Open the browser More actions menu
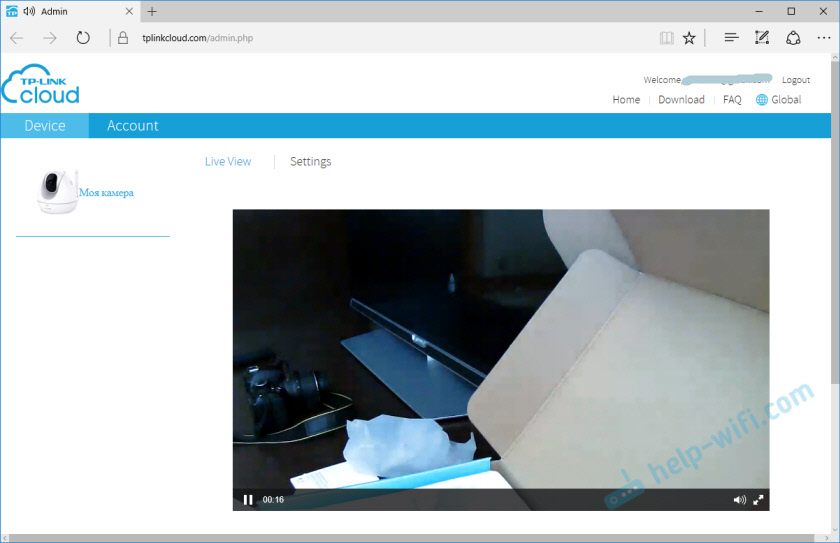840x543 pixels. 823,38
